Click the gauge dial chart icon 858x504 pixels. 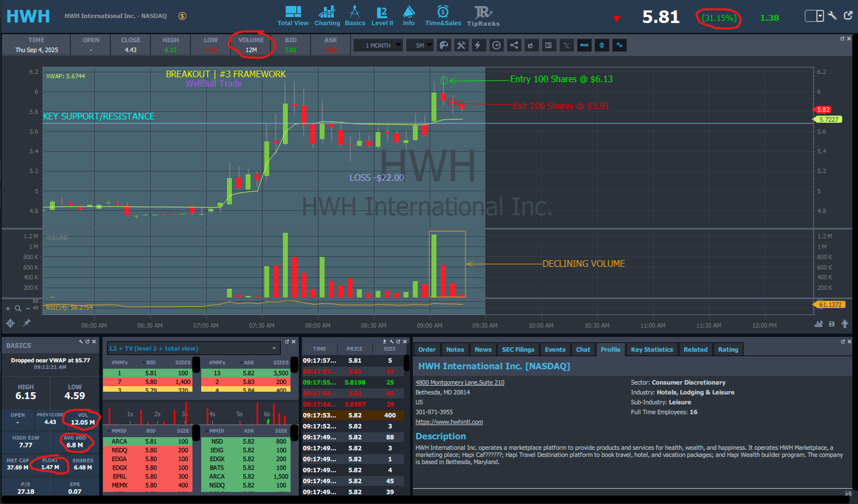[x=496, y=45]
